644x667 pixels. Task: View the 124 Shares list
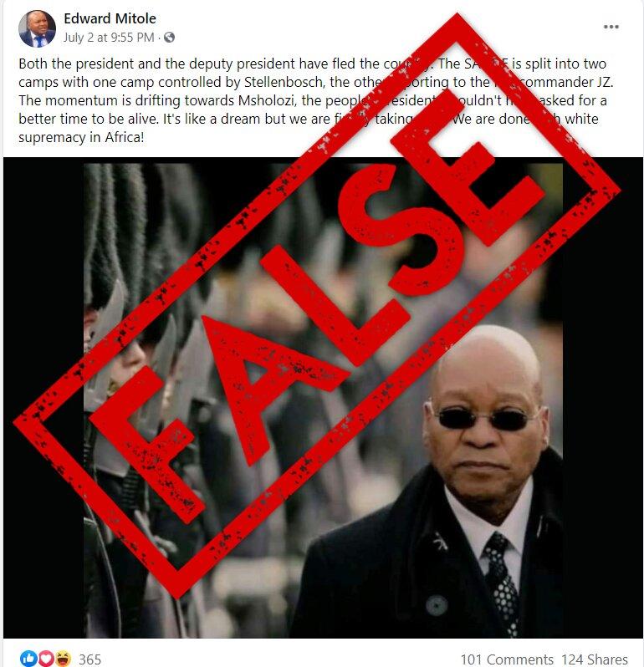[594, 659]
